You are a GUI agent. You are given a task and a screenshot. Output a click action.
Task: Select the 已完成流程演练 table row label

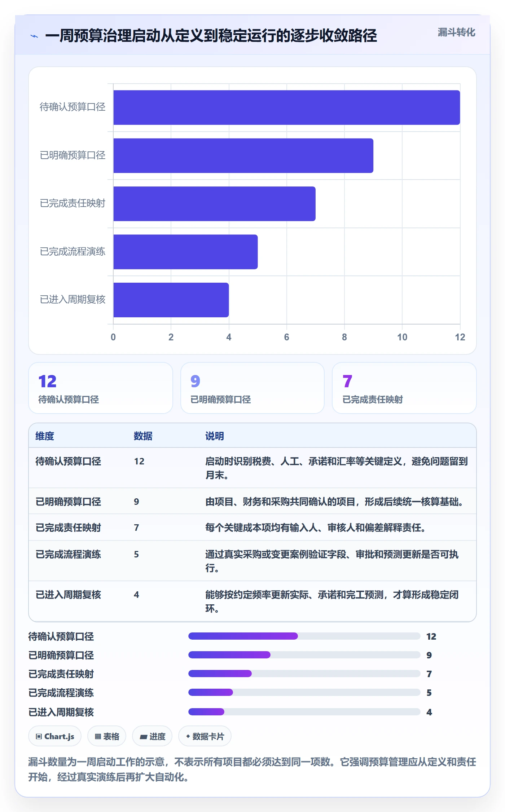68,554
